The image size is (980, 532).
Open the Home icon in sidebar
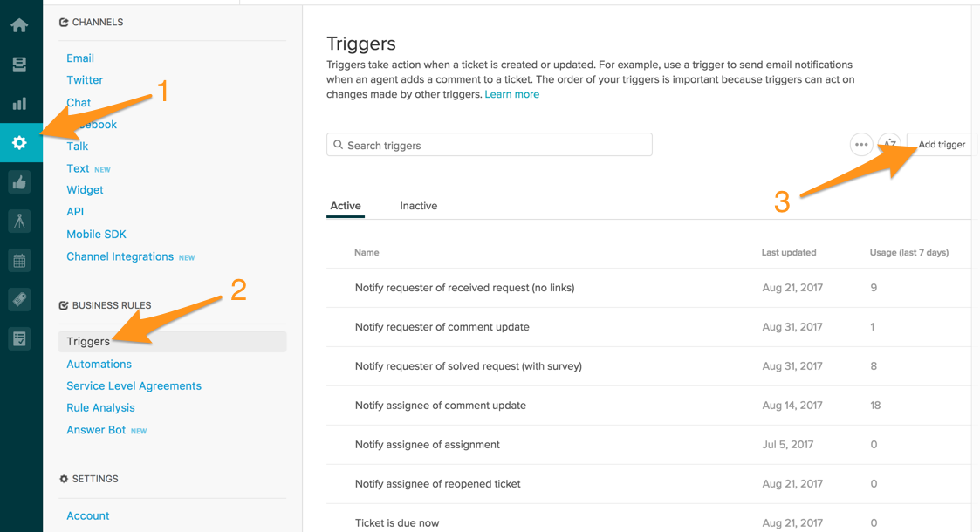click(19, 25)
